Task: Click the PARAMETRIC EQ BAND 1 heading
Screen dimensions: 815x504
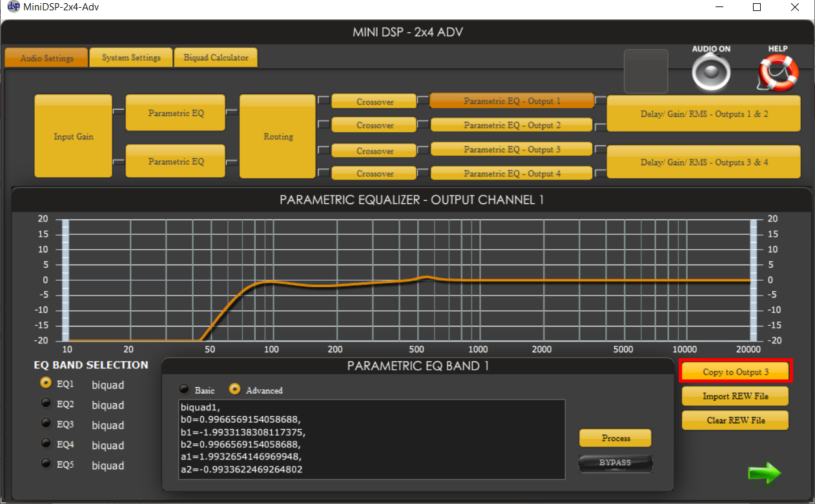Action: click(x=418, y=366)
